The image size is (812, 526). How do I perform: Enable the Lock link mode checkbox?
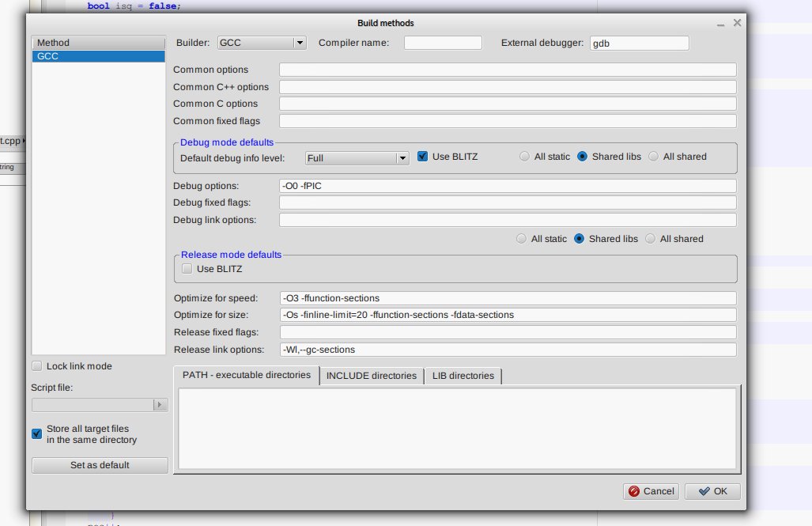point(37,366)
